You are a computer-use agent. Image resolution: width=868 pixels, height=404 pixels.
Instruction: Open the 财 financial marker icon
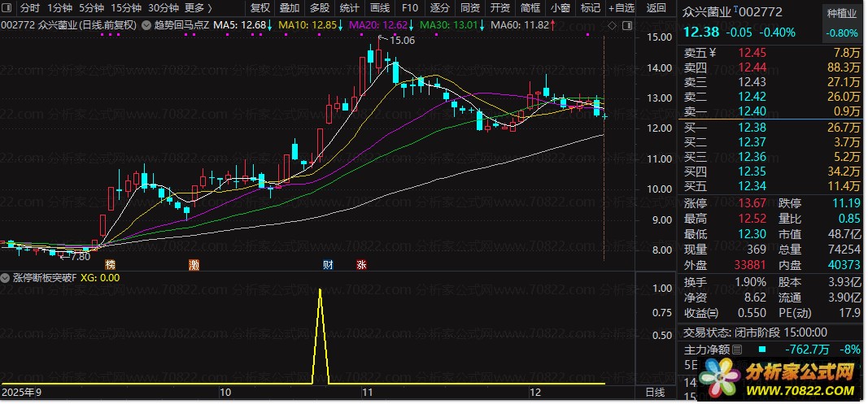coord(329,265)
